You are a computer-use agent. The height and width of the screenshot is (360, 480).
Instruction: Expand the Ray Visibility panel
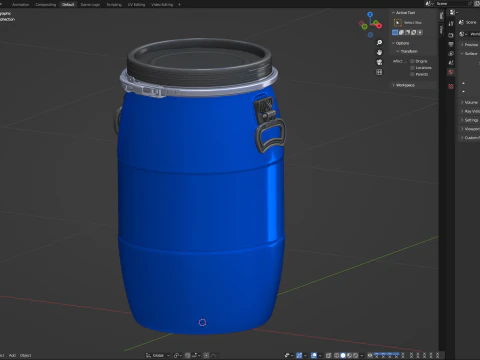coord(462,111)
